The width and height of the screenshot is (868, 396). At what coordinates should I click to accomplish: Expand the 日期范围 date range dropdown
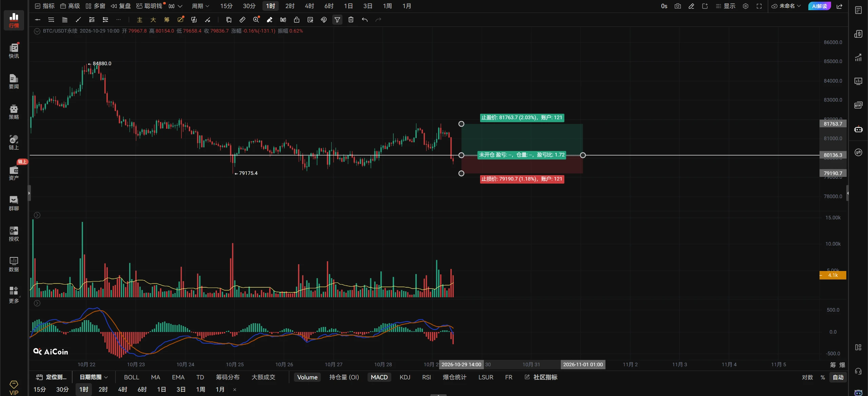click(94, 377)
